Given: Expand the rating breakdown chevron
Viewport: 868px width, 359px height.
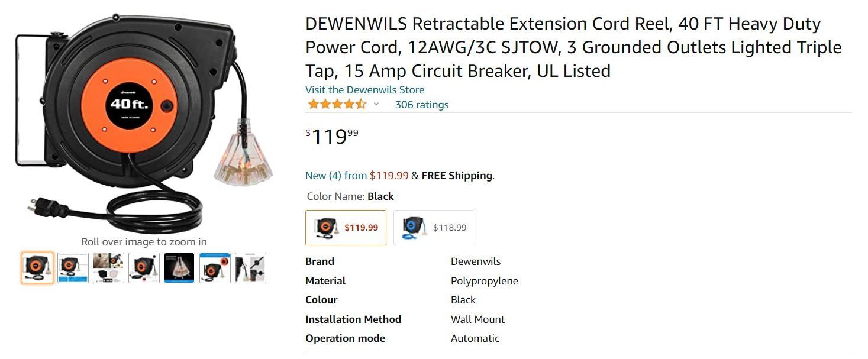Looking at the screenshot, I should click(376, 105).
